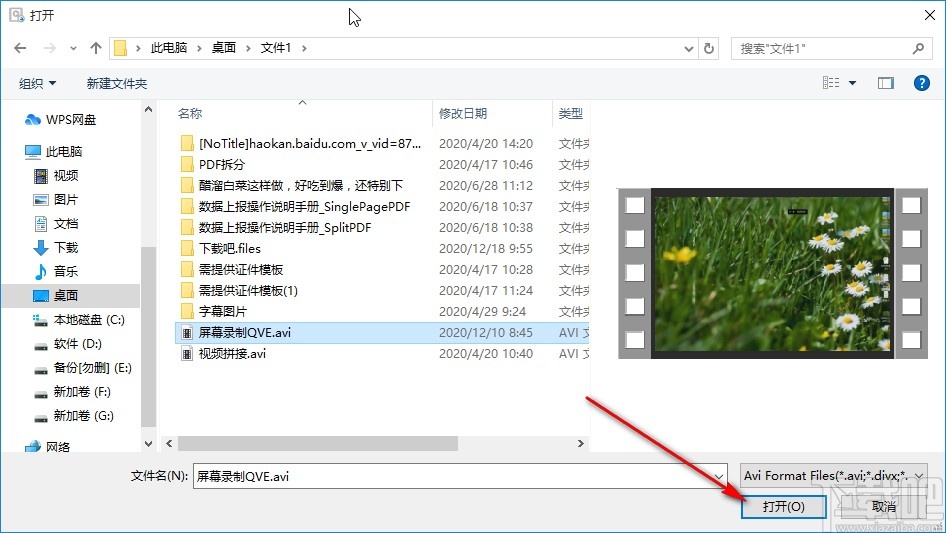Viewport: 946px width, 533px height.
Task: Open the recent locations chevron
Action: (x=74, y=48)
